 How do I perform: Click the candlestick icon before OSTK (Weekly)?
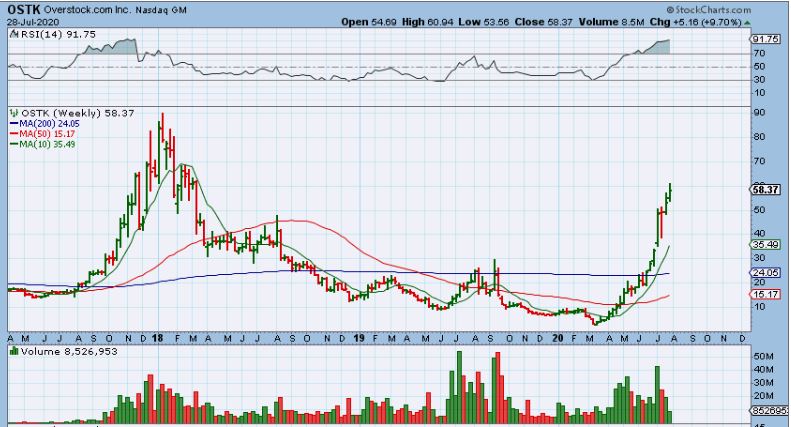click(x=14, y=113)
